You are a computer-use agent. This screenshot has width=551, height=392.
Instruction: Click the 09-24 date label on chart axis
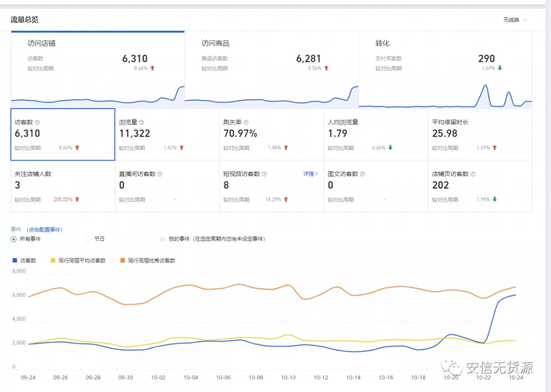[x=28, y=378]
